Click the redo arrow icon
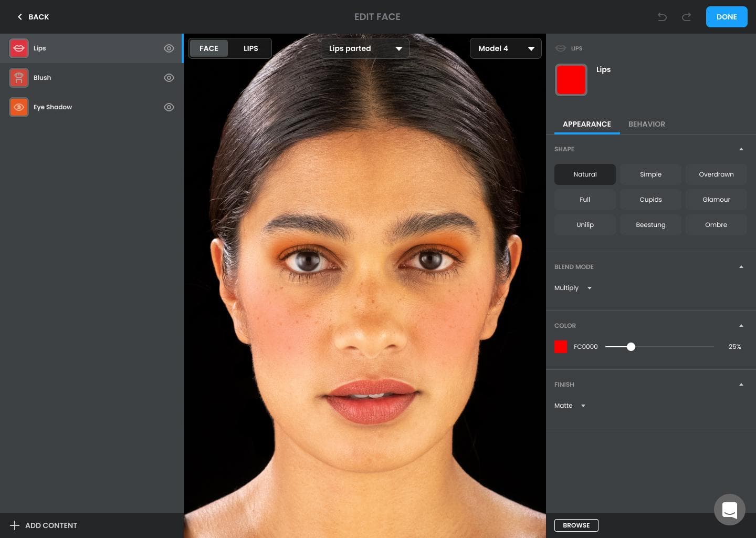This screenshot has width=756, height=538. click(x=686, y=17)
